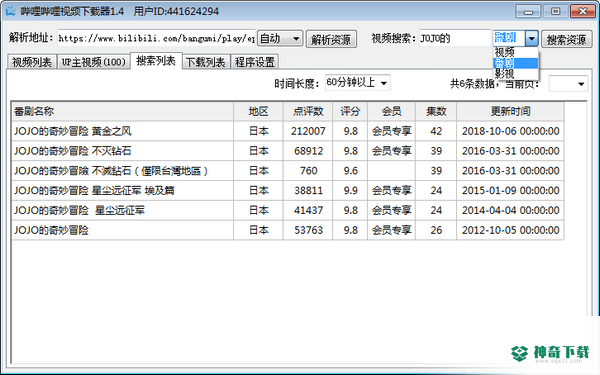Maximize the downloader window
The width and height of the screenshot is (600, 375).
click(555, 11)
